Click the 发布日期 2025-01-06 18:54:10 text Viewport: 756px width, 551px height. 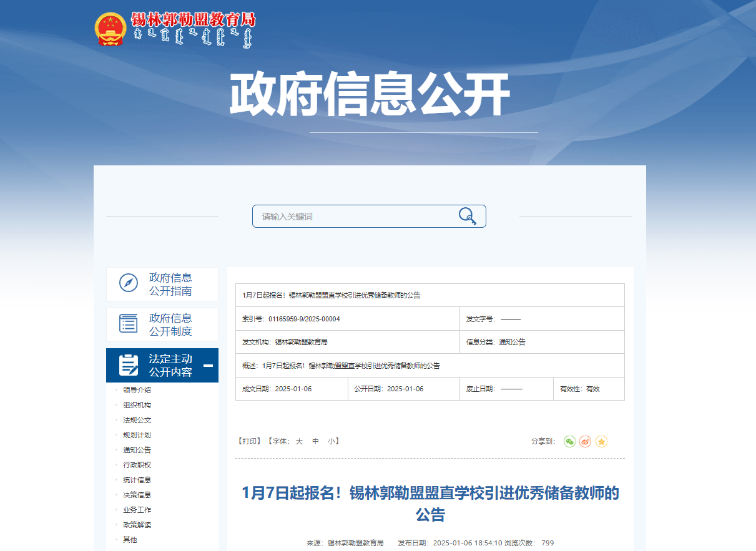[450, 543]
